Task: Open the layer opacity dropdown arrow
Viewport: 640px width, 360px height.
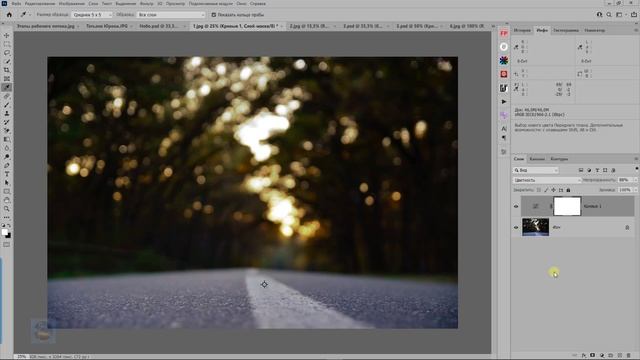Action: pyautogui.click(x=636, y=180)
